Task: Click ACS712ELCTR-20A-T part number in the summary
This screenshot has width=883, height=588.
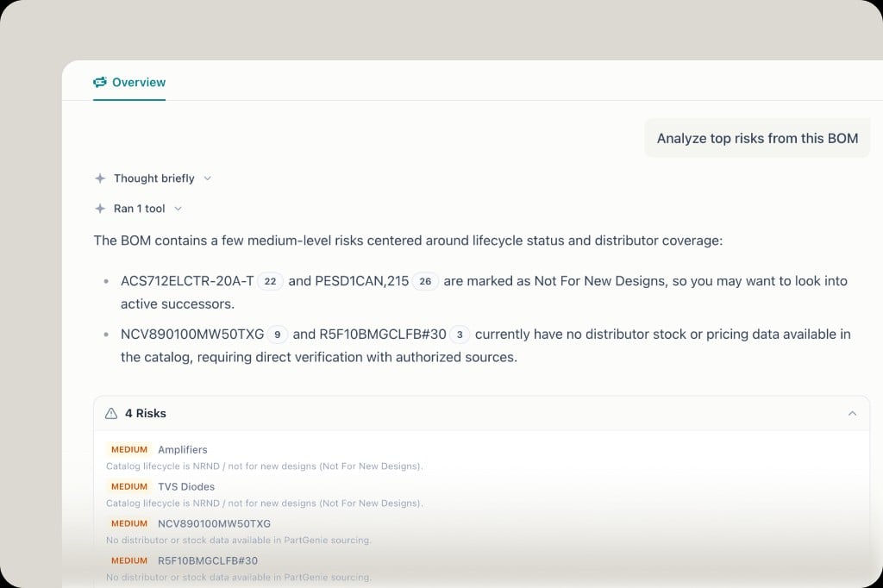Action: pyautogui.click(x=187, y=281)
